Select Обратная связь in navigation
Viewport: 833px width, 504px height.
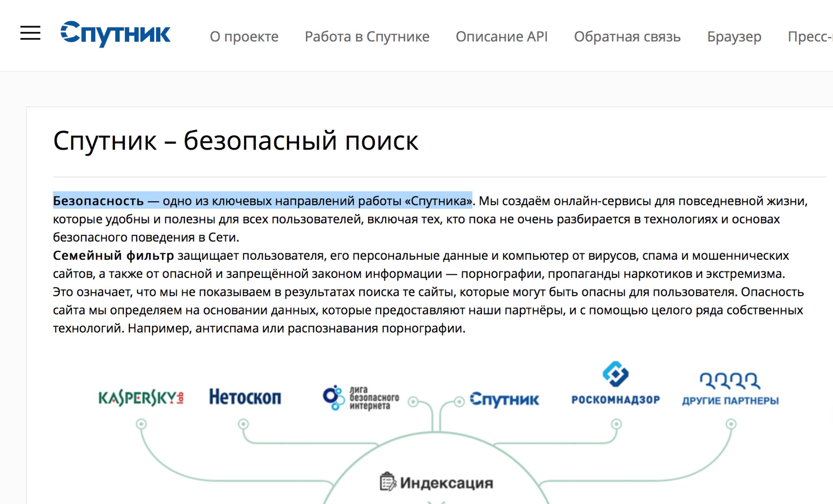pos(627,36)
